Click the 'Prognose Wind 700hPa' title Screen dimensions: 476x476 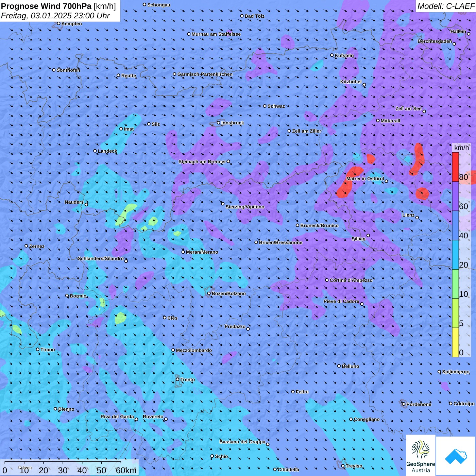click(x=46, y=6)
